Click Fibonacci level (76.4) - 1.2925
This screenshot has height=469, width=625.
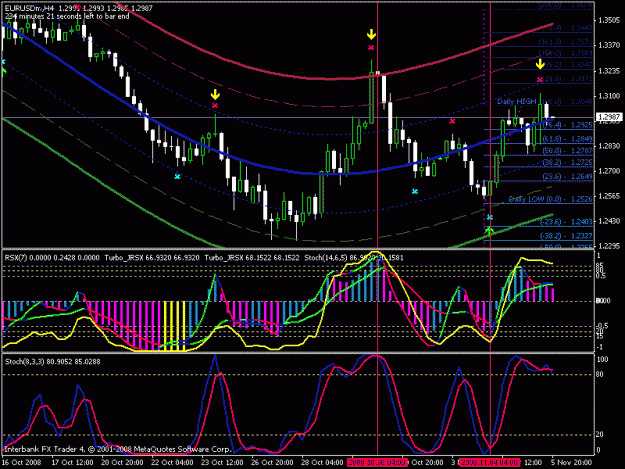tap(568, 125)
